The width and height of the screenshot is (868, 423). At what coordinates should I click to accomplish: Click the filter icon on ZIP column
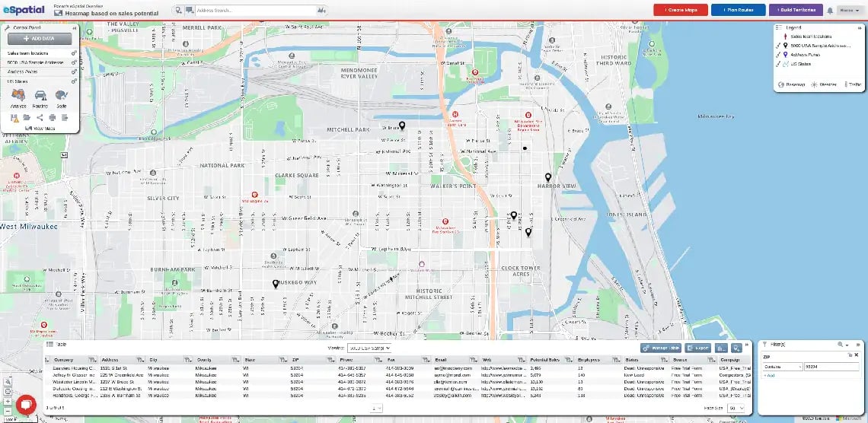point(330,360)
